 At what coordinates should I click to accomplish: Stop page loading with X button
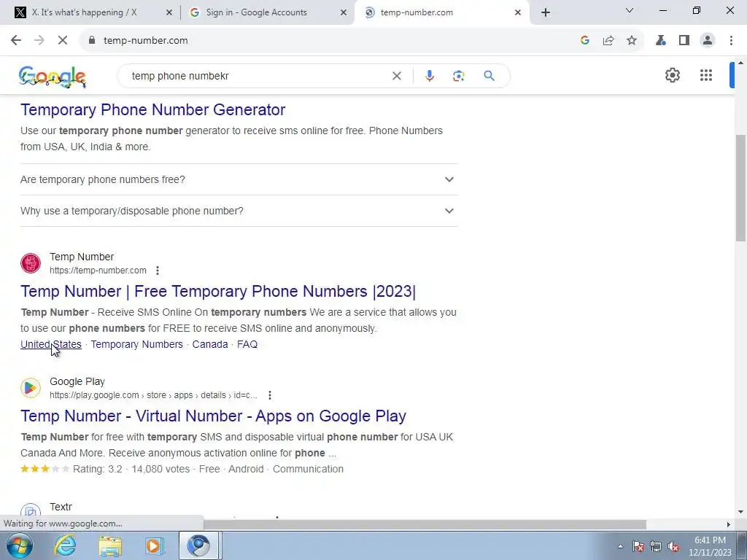(x=63, y=41)
